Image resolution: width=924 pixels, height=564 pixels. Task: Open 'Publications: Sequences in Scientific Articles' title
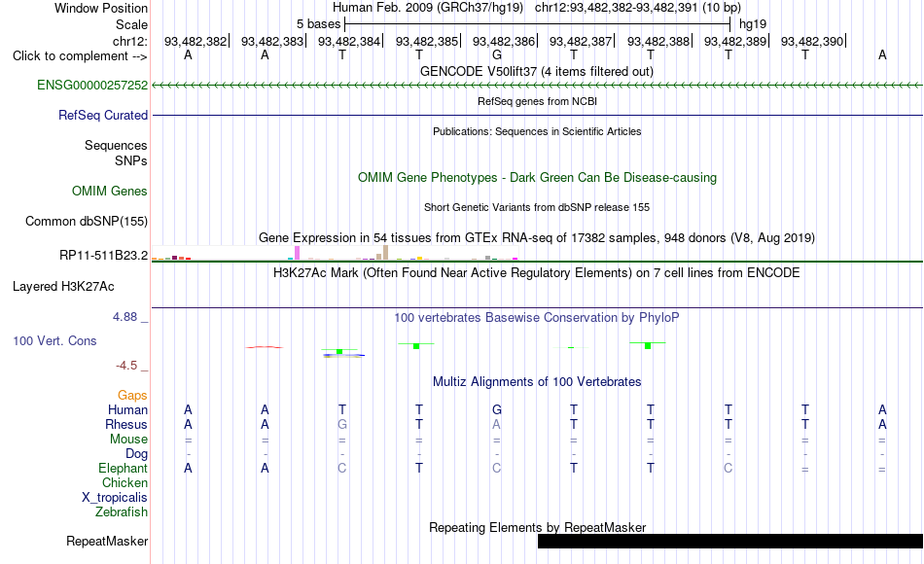[537, 131]
